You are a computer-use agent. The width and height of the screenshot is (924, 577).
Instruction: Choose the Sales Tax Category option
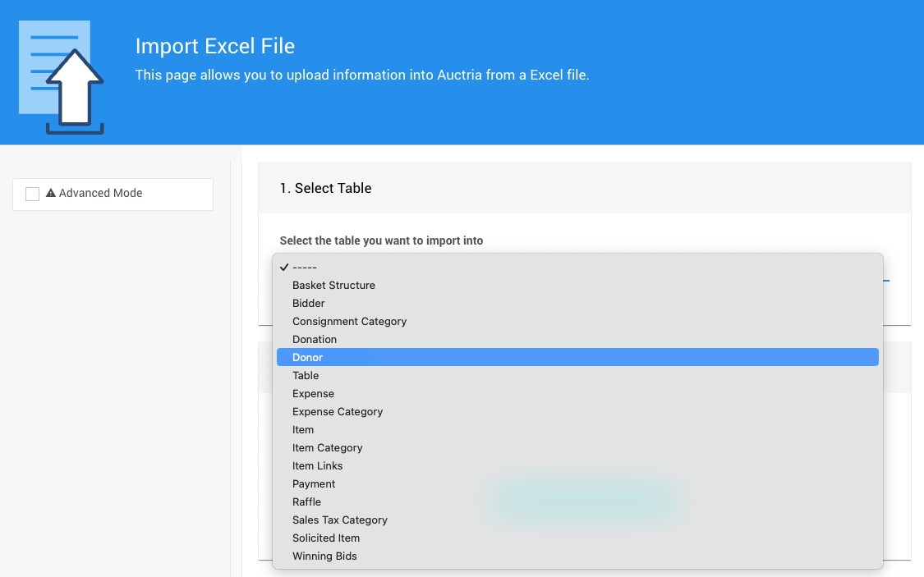(x=339, y=520)
